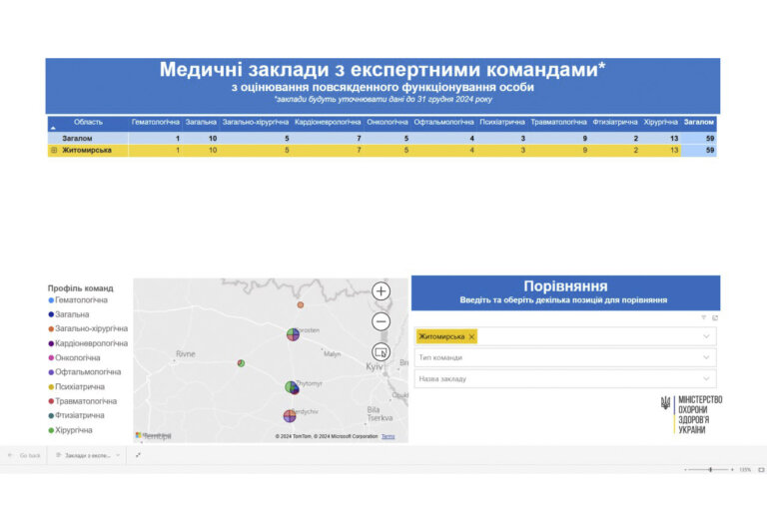
Task: Click the pie marker at Zhytomyr on map
Action: click(292, 387)
